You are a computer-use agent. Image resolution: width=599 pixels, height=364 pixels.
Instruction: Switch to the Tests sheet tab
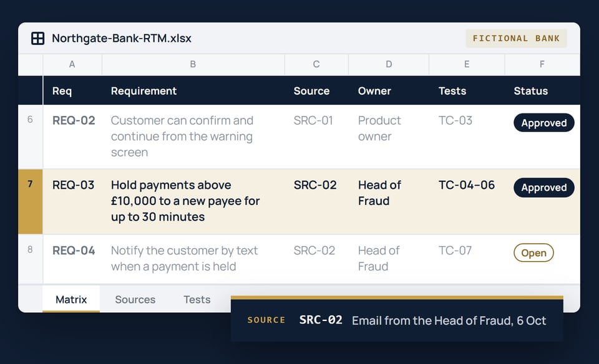(197, 300)
